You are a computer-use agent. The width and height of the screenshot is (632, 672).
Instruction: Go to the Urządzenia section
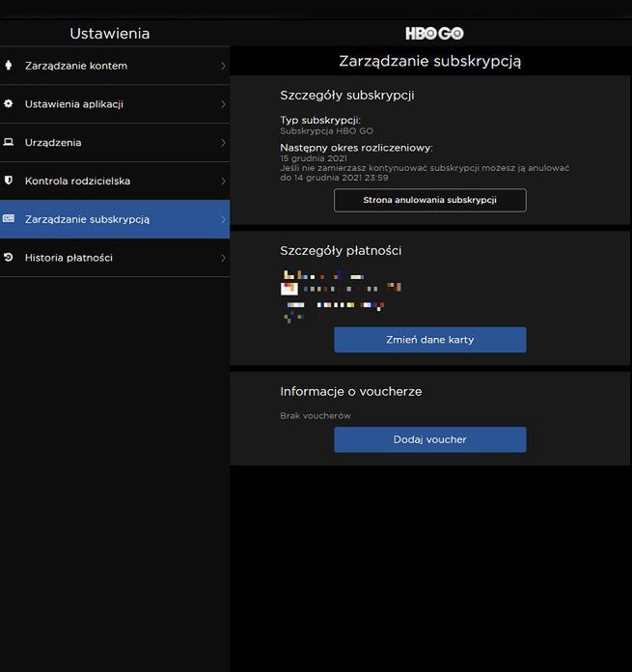pyautogui.click(x=115, y=142)
